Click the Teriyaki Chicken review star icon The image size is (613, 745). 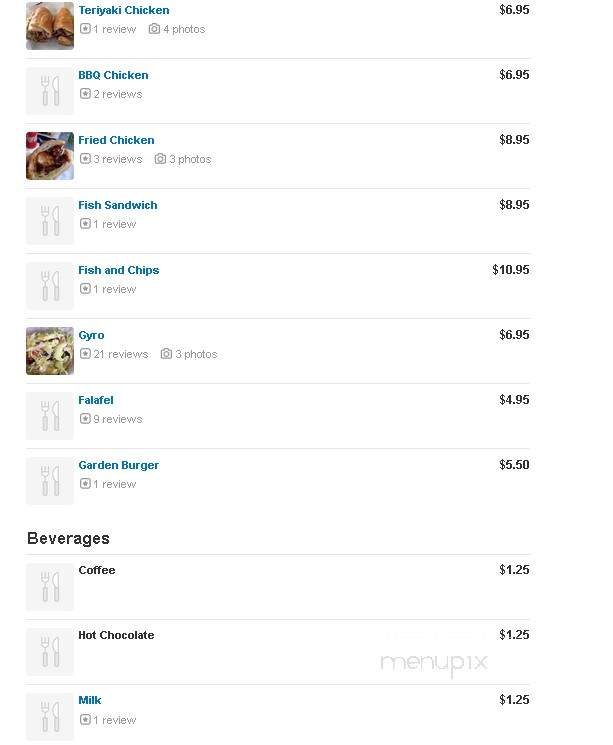85,29
